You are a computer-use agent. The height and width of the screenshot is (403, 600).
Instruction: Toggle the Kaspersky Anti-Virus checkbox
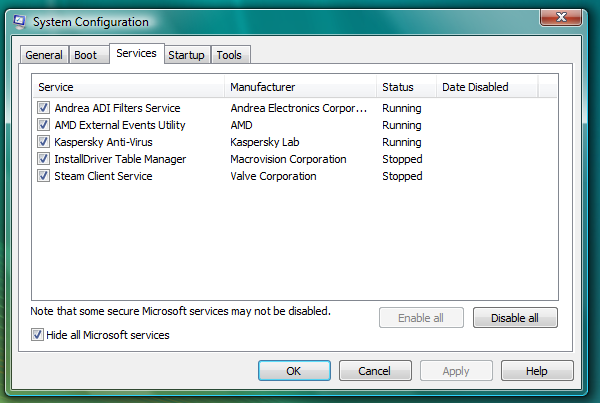point(43,142)
